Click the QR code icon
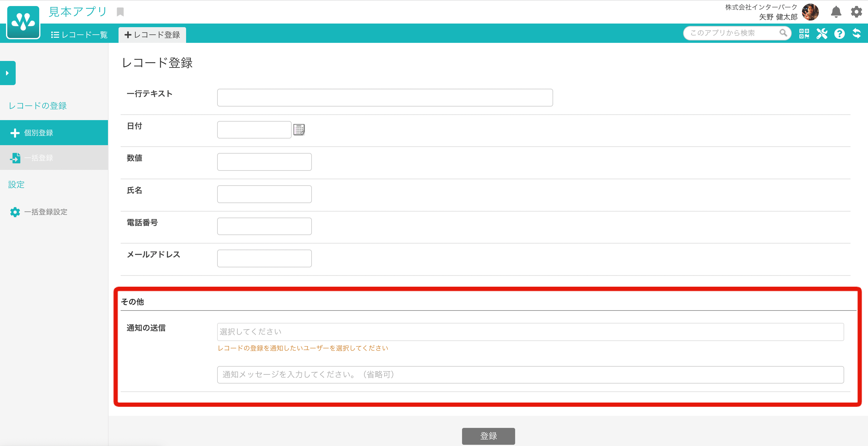This screenshot has height=446, width=868. click(x=804, y=33)
